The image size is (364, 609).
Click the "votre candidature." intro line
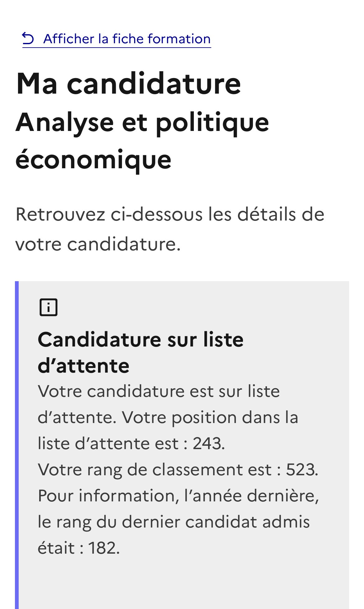click(98, 244)
